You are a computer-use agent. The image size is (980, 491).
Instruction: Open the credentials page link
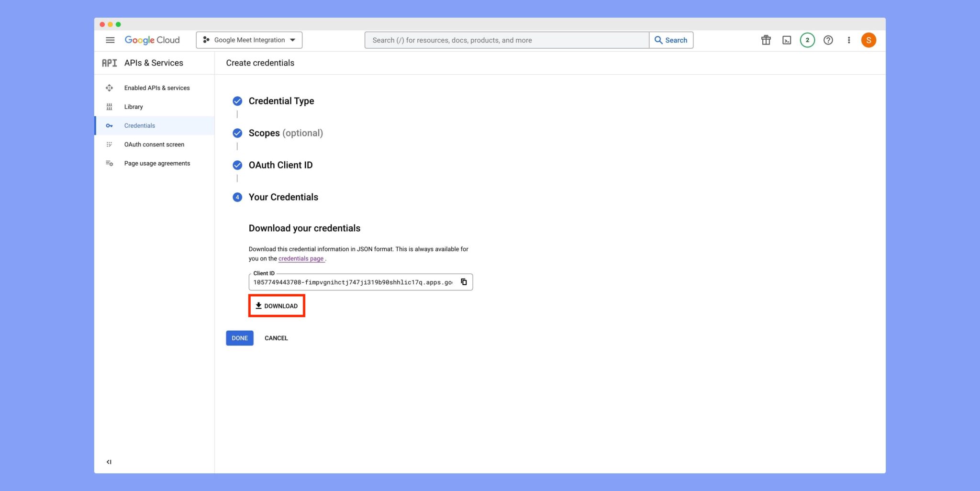point(301,258)
